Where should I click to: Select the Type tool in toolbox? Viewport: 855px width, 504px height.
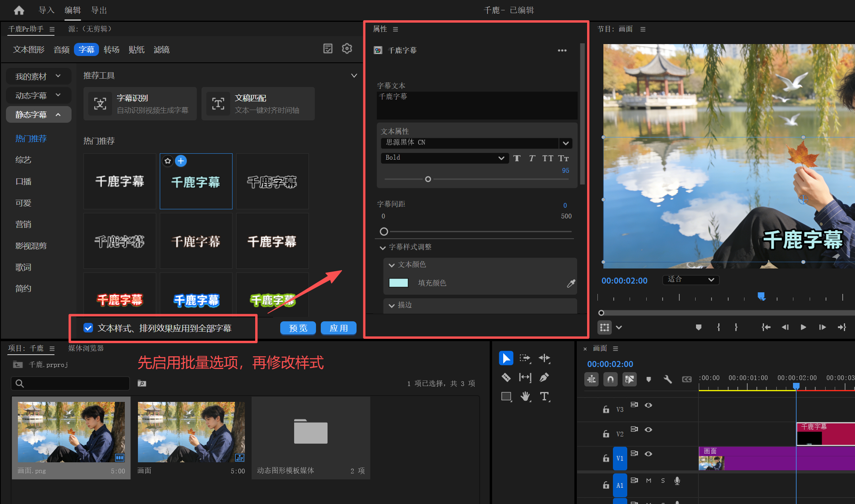[544, 396]
